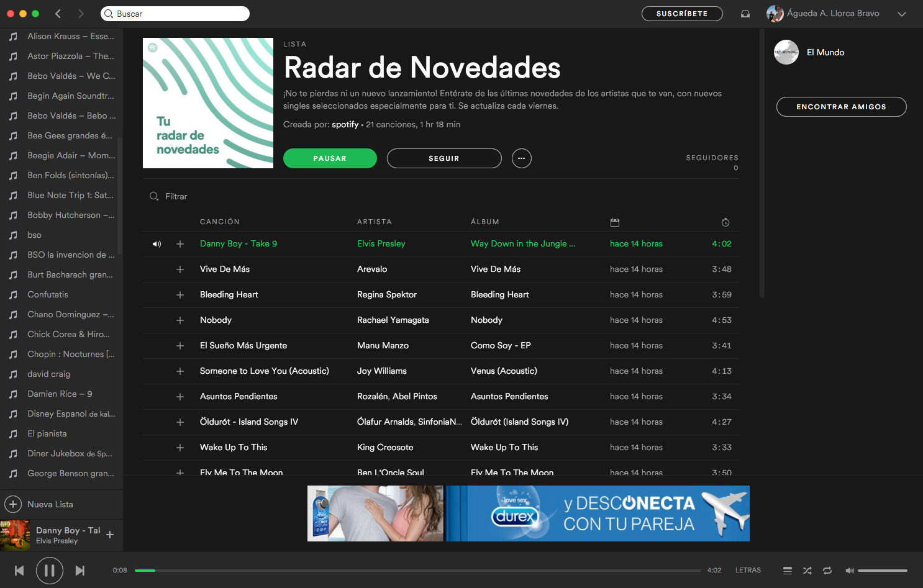Mute the now playing track speaker indicator
This screenshot has height=588, width=923.
pos(157,243)
